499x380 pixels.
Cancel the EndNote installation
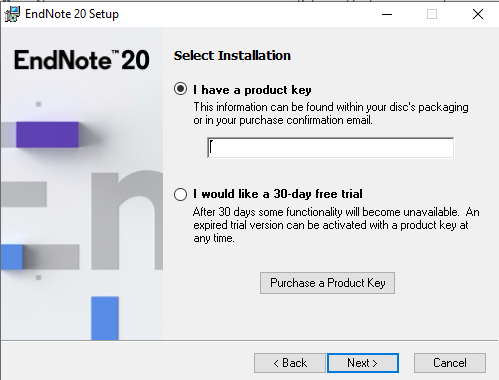tap(450, 363)
